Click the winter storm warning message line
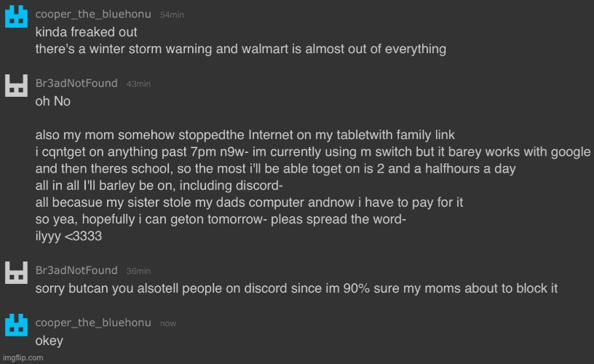 click(241, 49)
